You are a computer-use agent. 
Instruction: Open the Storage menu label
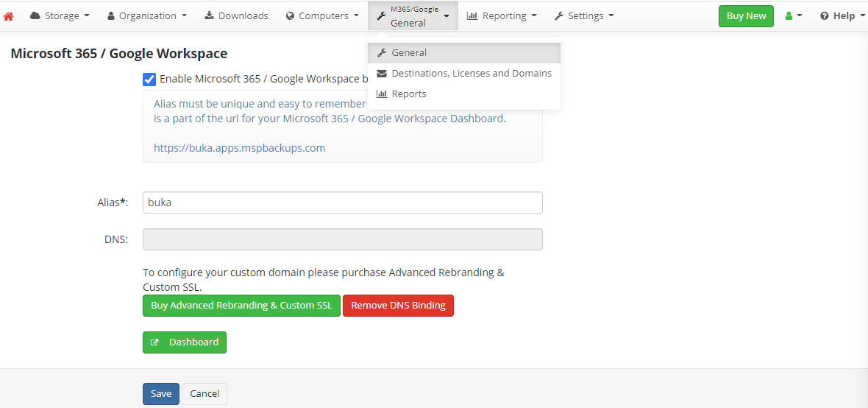tap(62, 15)
